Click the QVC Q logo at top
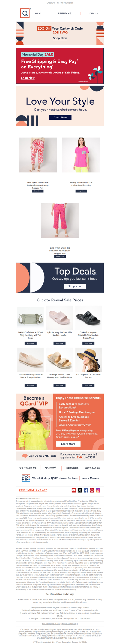 [25, 13]
